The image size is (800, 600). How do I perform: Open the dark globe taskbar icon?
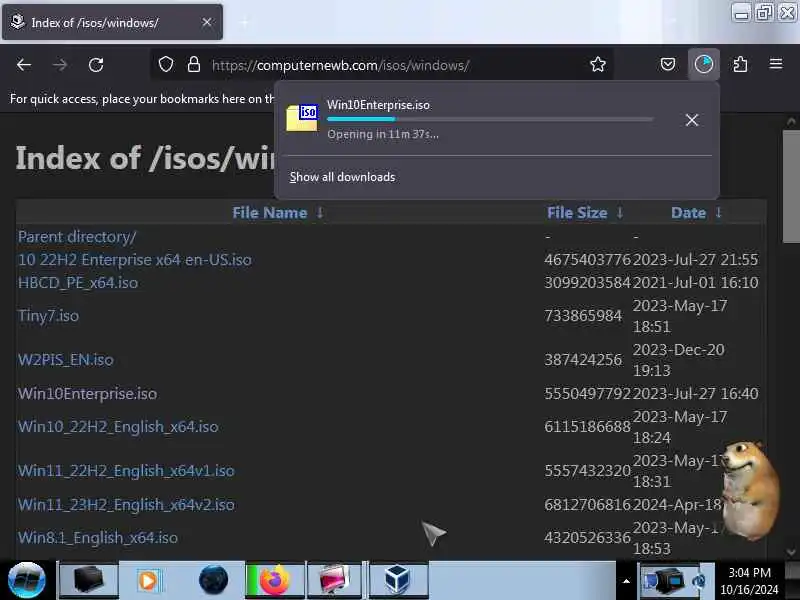pos(213,580)
